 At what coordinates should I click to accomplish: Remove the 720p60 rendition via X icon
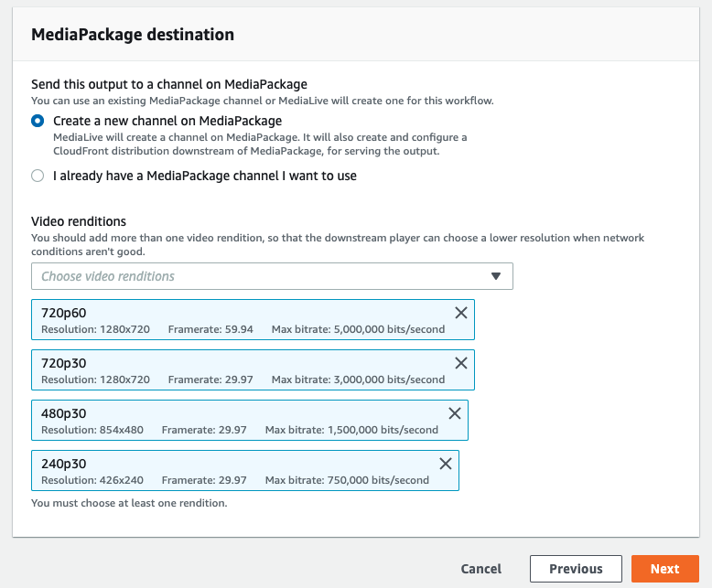click(461, 313)
